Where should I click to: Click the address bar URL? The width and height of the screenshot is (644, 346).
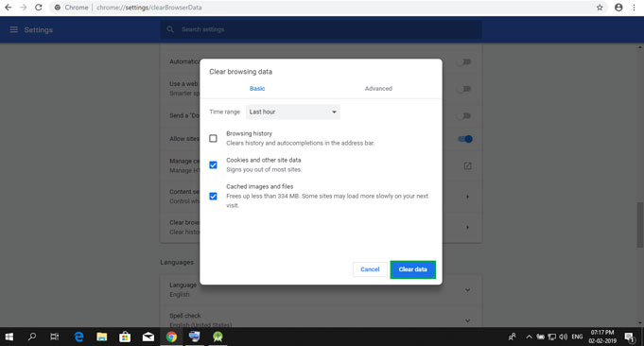(x=149, y=8)
